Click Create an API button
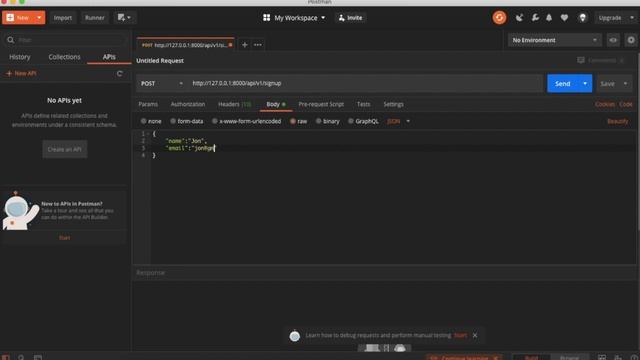640x360 pixels. coord(64,149)
